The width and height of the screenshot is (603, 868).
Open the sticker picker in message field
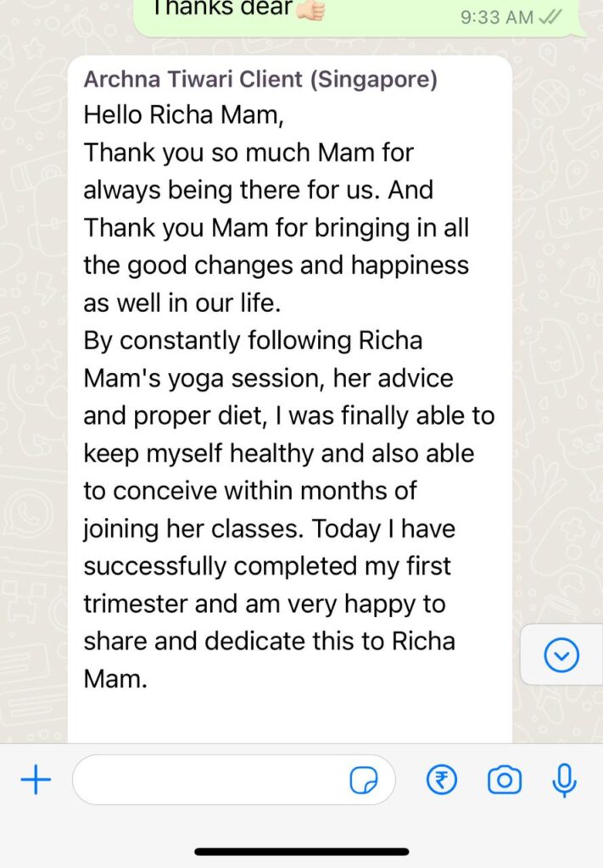(x=364, y=781)
